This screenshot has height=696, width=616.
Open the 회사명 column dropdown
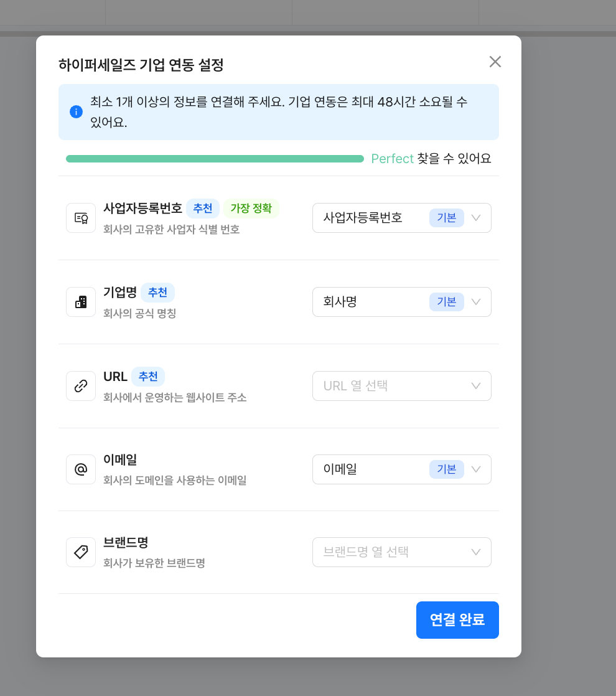401,302
